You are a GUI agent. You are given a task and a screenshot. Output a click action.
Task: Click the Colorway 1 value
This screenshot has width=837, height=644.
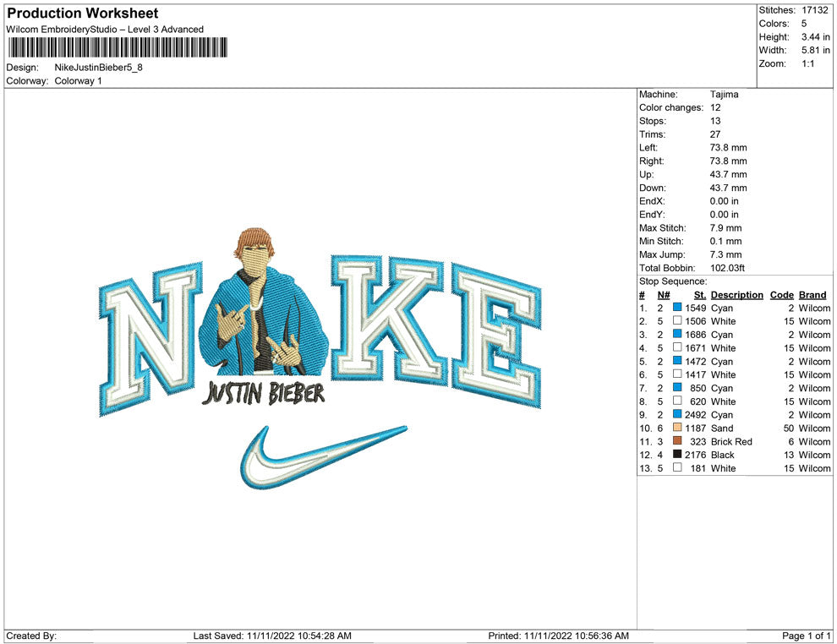[x=78, y=80]
